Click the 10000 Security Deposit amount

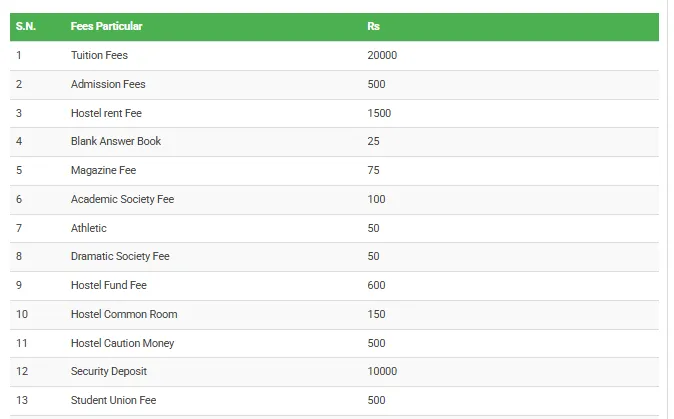tap(382, 371)
